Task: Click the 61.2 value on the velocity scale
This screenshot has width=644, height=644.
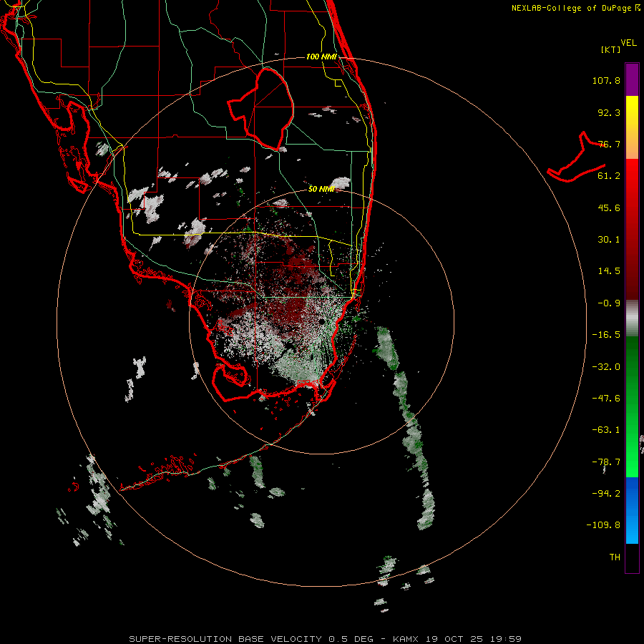Action: [609, 176]
